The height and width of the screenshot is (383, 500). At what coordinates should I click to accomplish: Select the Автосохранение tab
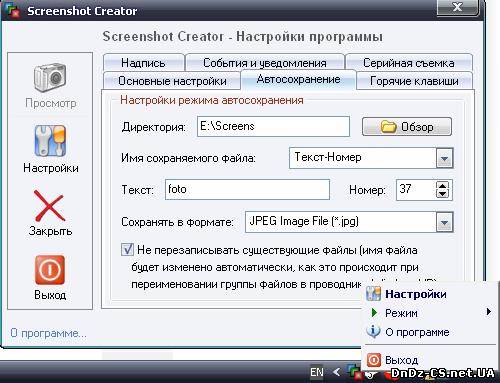pyautogui.click(x=298, y=79)
